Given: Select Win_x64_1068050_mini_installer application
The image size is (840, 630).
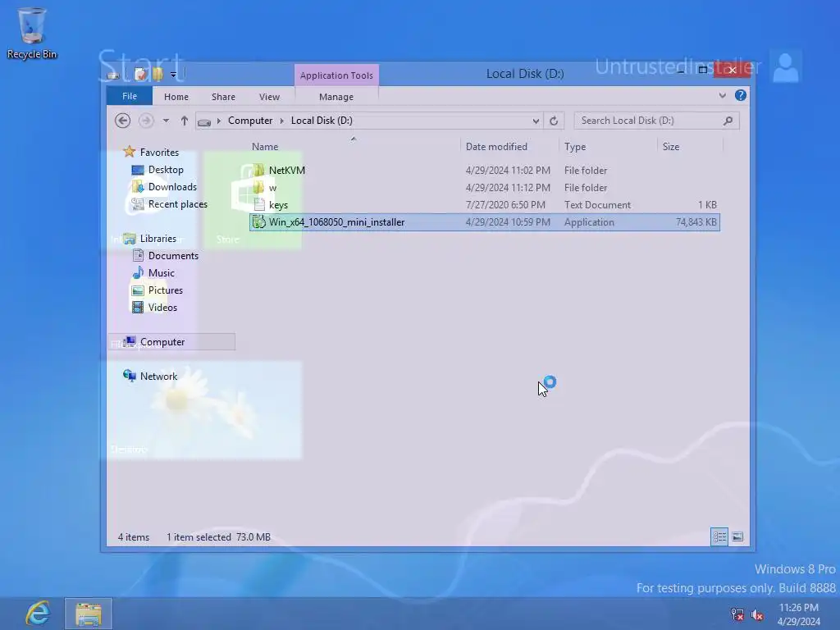Looking at the screenshot, I should click(x=484, y=222).
